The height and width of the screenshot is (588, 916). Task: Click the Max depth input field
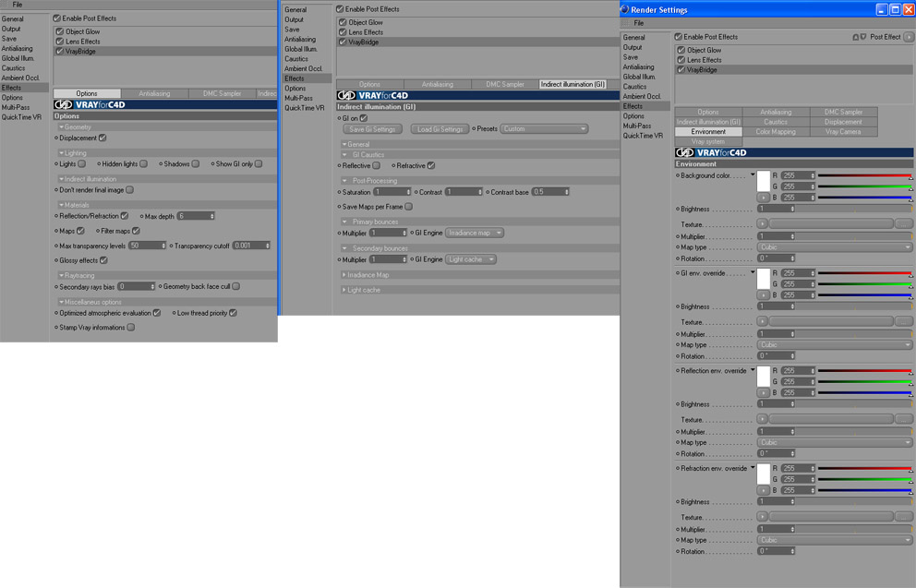click(197, 216)
